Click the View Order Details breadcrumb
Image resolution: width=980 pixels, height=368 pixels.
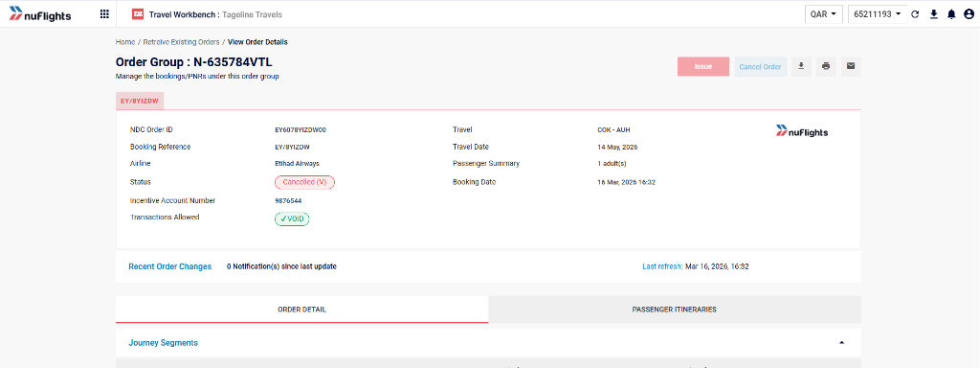coord(257,42)
